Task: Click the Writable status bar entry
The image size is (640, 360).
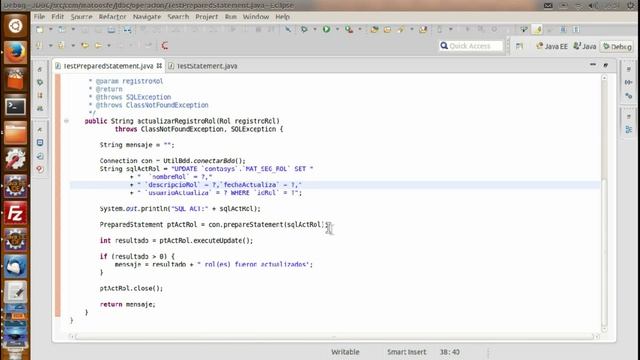Action: point(345,352)
